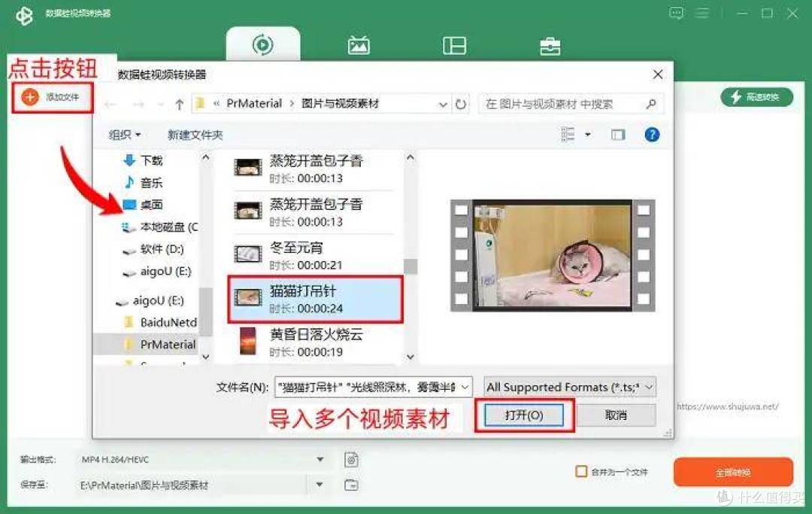Expand the file name history dropdown

pos(465,387)
